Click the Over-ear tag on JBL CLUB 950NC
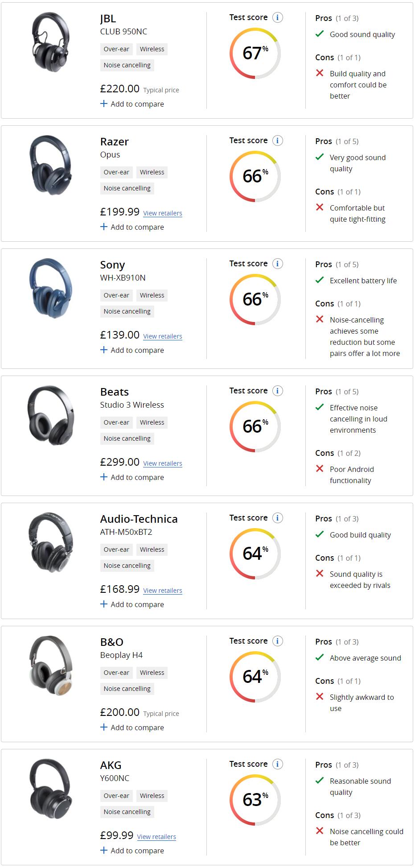 116,49
